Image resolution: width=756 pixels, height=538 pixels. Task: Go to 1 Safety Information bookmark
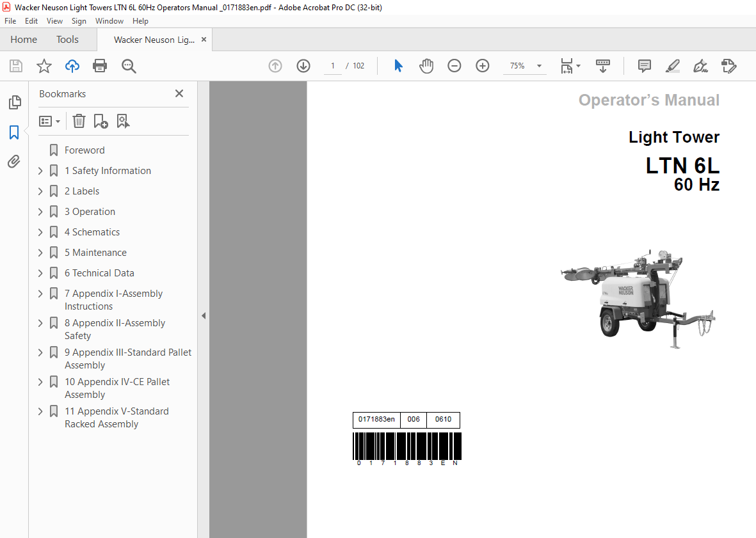pos(108,171)
